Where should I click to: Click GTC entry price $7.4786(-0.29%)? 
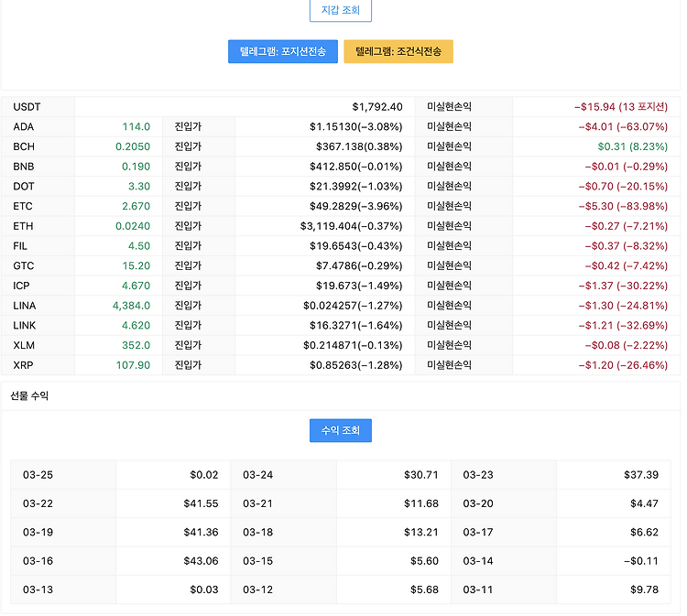click(359, 265)
